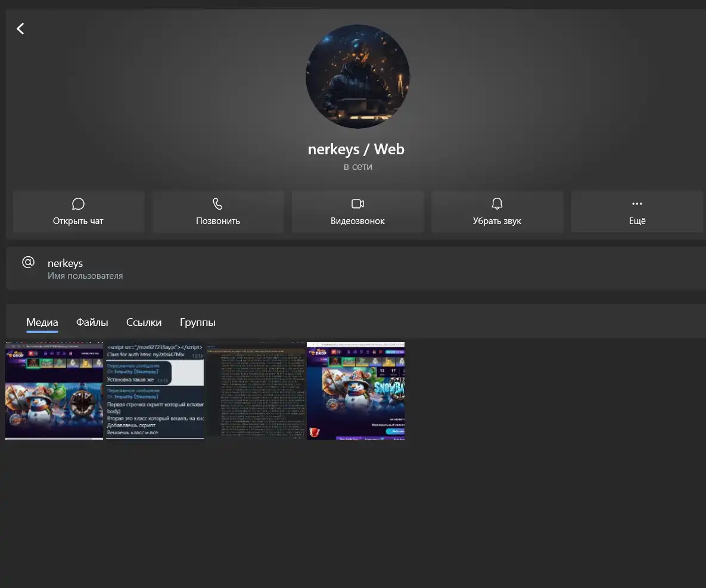This screenshot has width=706, height=588.
Task: Open the Ещё more options menu
Action: [x=637, y=211]
